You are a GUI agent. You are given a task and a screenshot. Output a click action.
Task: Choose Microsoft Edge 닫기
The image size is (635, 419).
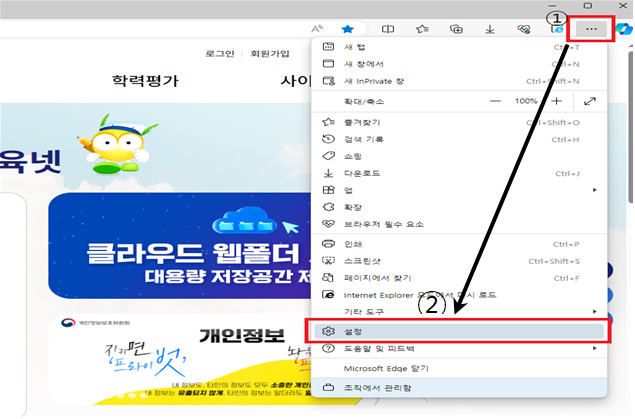[x=459, y=368]
